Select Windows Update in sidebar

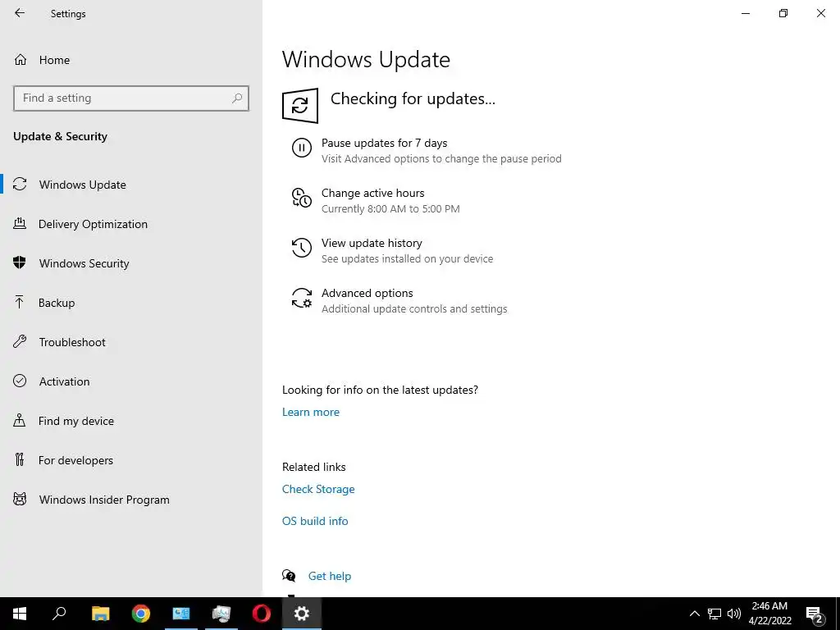pyautogui.click(x=131, y=185)
